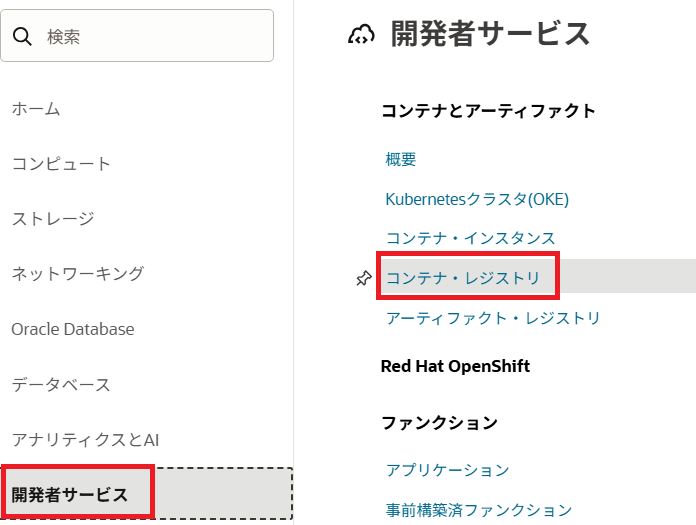Type in the 検索 search field
This screenshot has height=525, width=696.
(x=150, y=37)
